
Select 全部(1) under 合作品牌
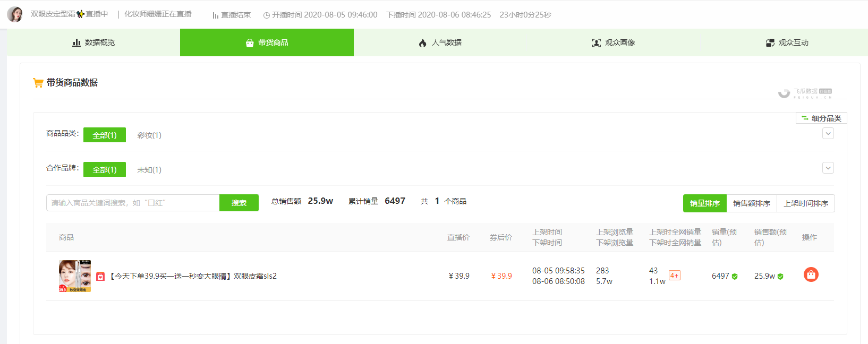(x=105, y=170)
